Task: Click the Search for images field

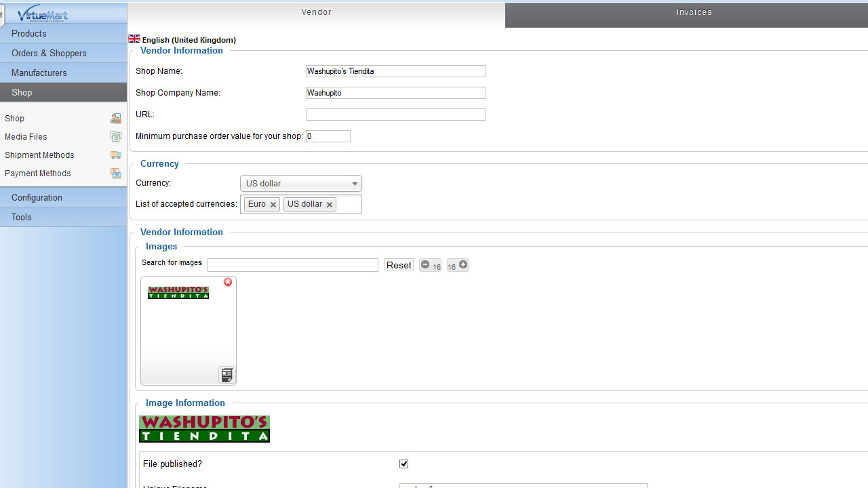Action: (x=293, y=265)
